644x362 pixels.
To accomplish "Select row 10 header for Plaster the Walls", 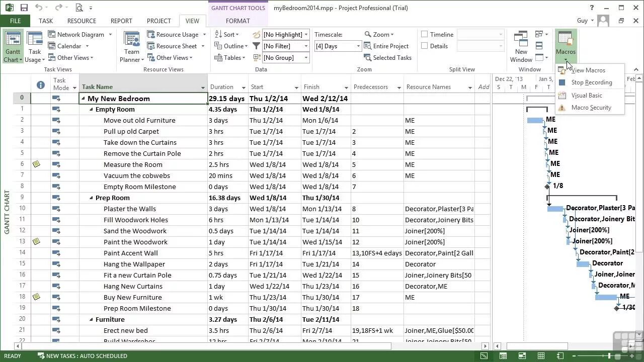I will click(x=22, y=209).
